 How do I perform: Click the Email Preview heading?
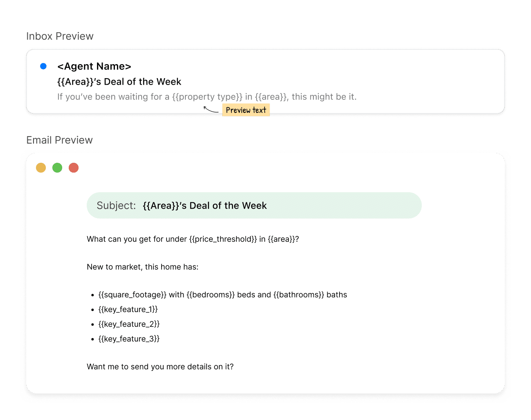point(60,140)
